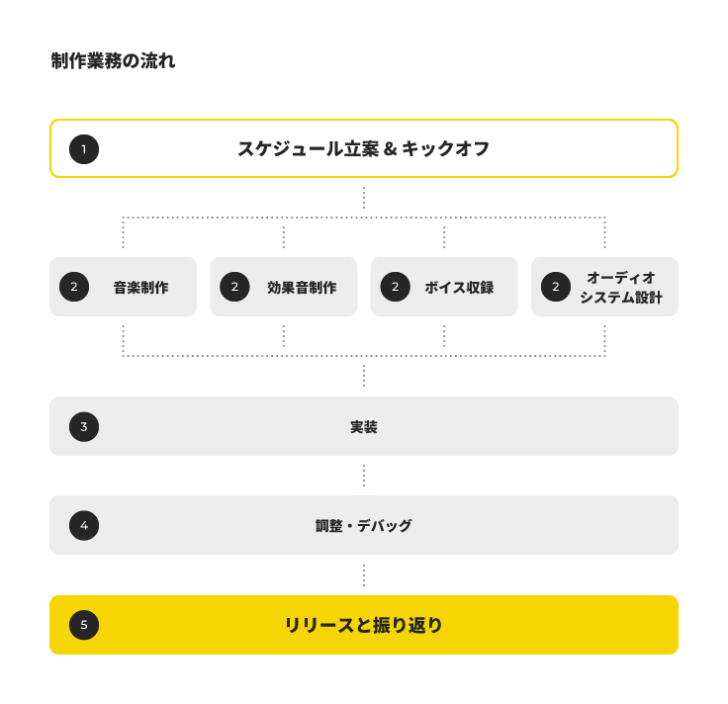Select the 効果音制作 box

click(x=284, y=287)
